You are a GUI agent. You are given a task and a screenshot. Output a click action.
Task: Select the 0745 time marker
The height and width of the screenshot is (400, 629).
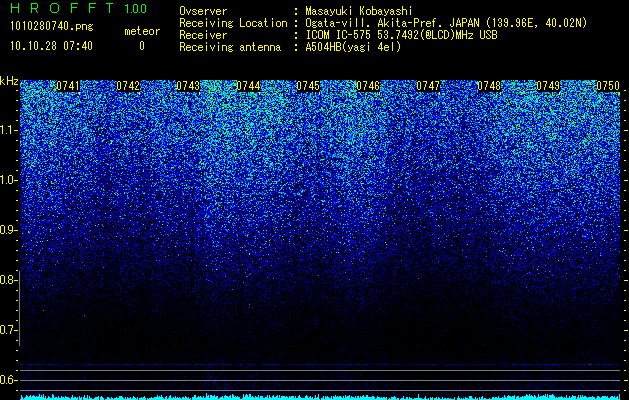[308, 86]
